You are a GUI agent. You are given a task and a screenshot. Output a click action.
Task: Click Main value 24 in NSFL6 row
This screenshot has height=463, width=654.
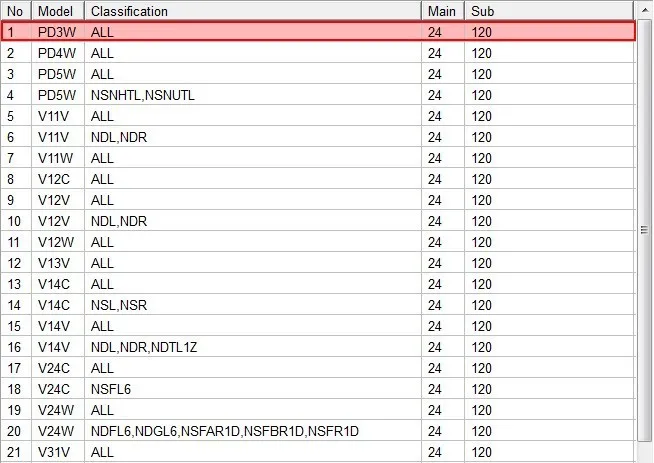coord(443,389)
